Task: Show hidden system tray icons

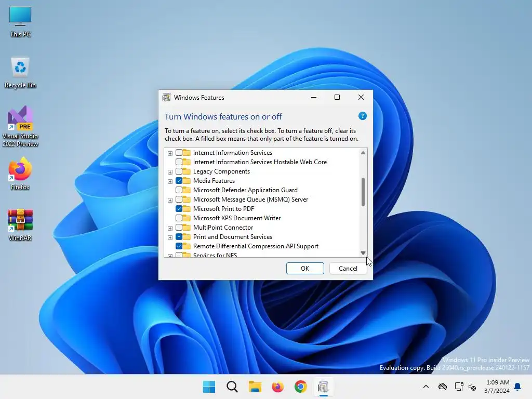Action: (x=426, y=387)
